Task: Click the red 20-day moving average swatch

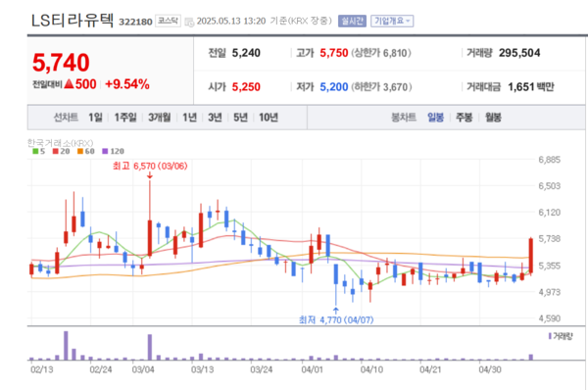Action: tap(56, 151)
